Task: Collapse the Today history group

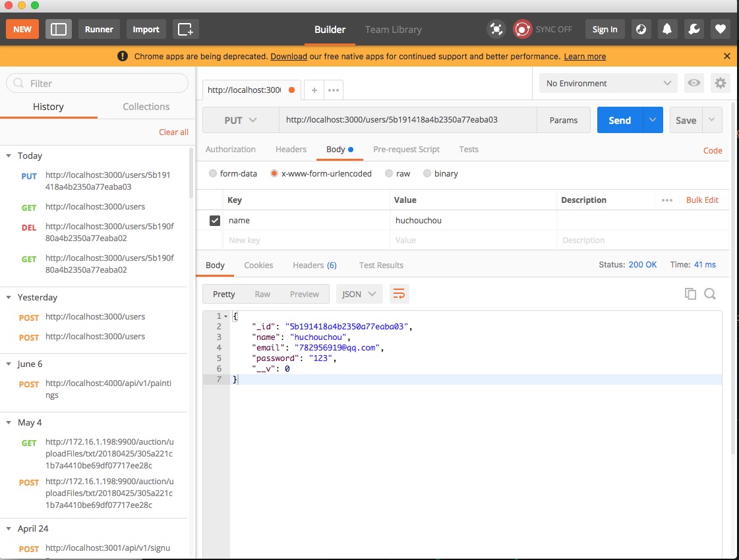Action: 9,155
